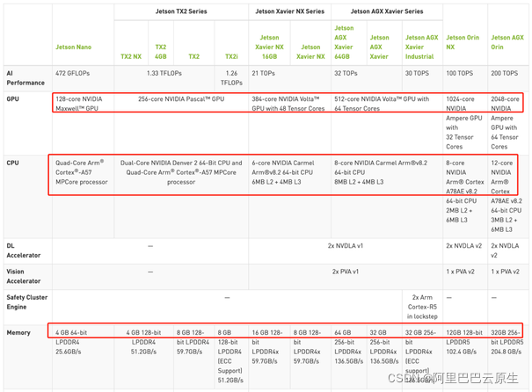Click the Memory row label
Image resolution: width=532 pixels, height=392 pixels.
18,332
